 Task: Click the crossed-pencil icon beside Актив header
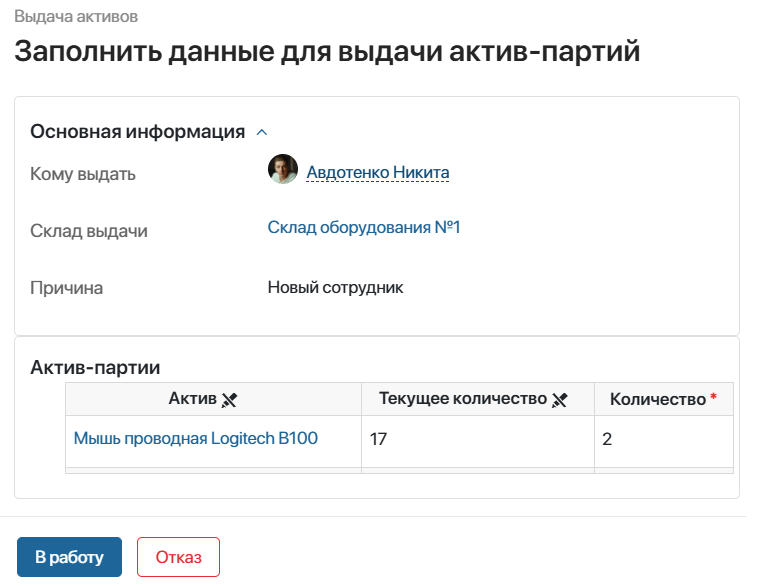(229, 400)
